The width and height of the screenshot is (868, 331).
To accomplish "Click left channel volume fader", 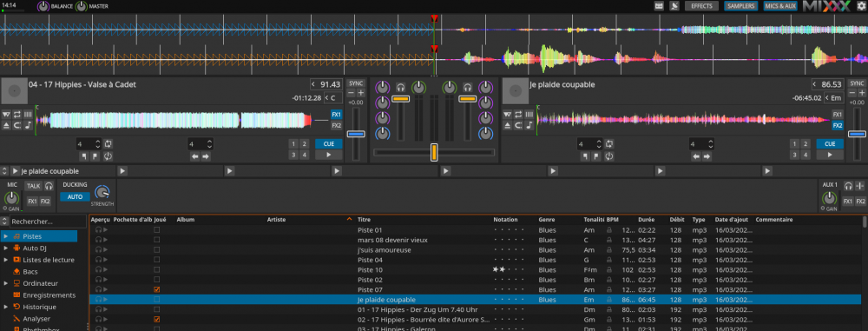I will click(400, 99).
